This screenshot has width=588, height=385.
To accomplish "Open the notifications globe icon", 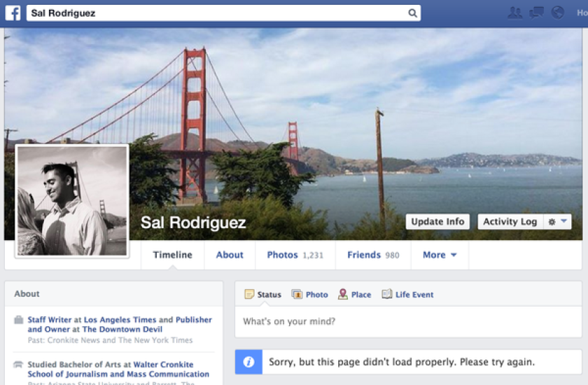I will [x=558, y=13].
